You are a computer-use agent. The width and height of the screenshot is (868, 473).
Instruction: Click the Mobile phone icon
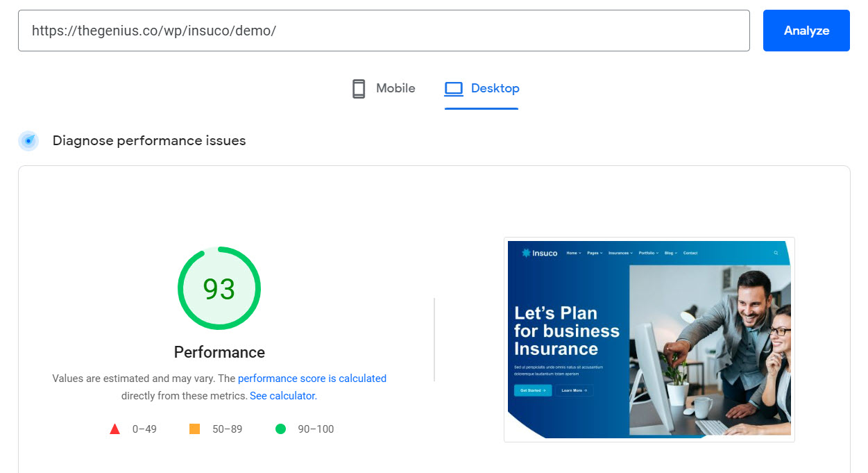tap(359, 89)
